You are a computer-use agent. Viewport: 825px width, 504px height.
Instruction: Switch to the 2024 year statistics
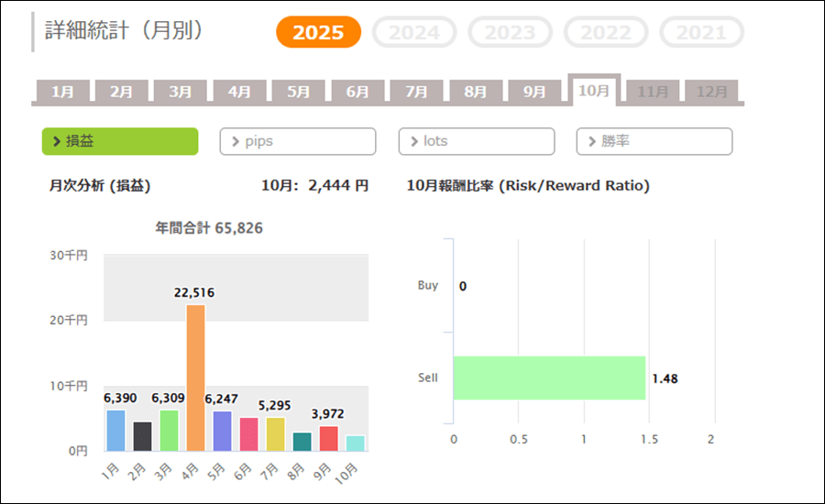[x=413, y=33]
